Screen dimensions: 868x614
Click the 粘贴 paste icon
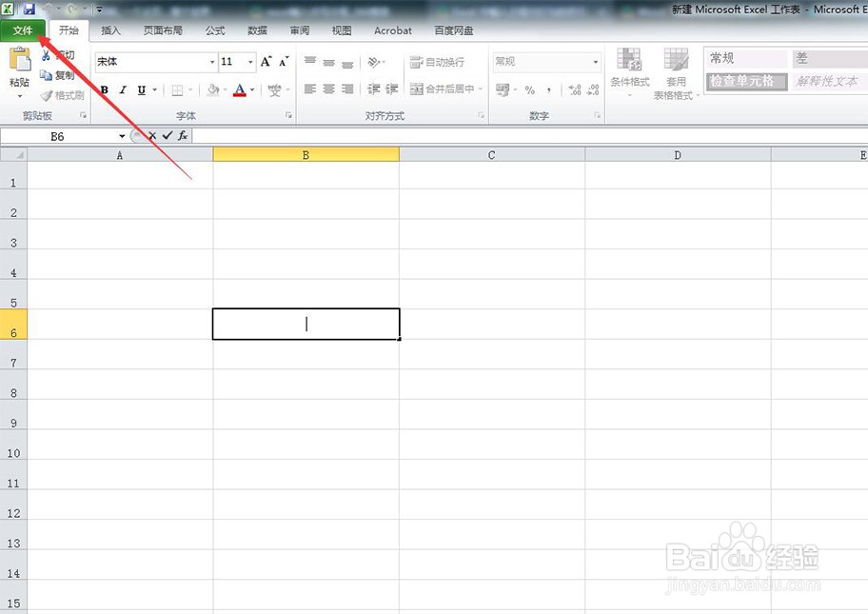[20, 60]
